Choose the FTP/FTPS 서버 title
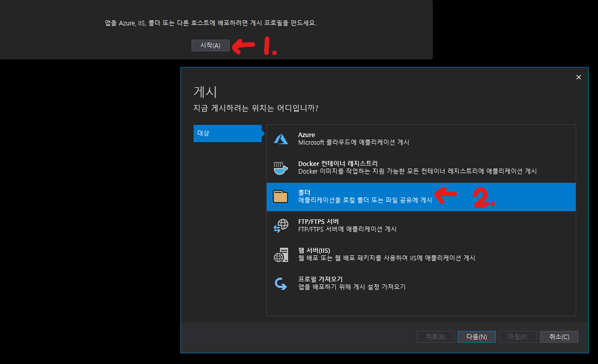Image resolution: width=598 pixels, height=364 pixels. pos(318,221)
